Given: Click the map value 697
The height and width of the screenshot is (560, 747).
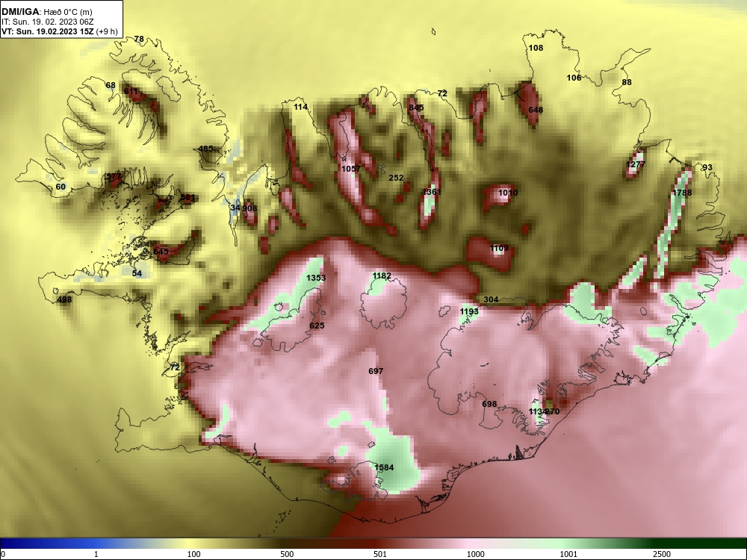Looking at the screenshot, I should pyautogui.click(x=376, y=371).
